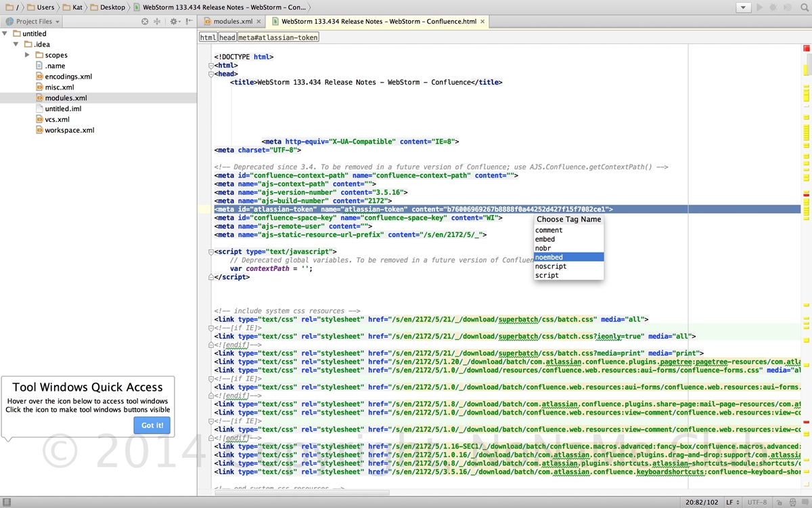Click Got it! in Quick Access popup
The width and height of the screenshot is (812, 508).
tap(152, 425)
